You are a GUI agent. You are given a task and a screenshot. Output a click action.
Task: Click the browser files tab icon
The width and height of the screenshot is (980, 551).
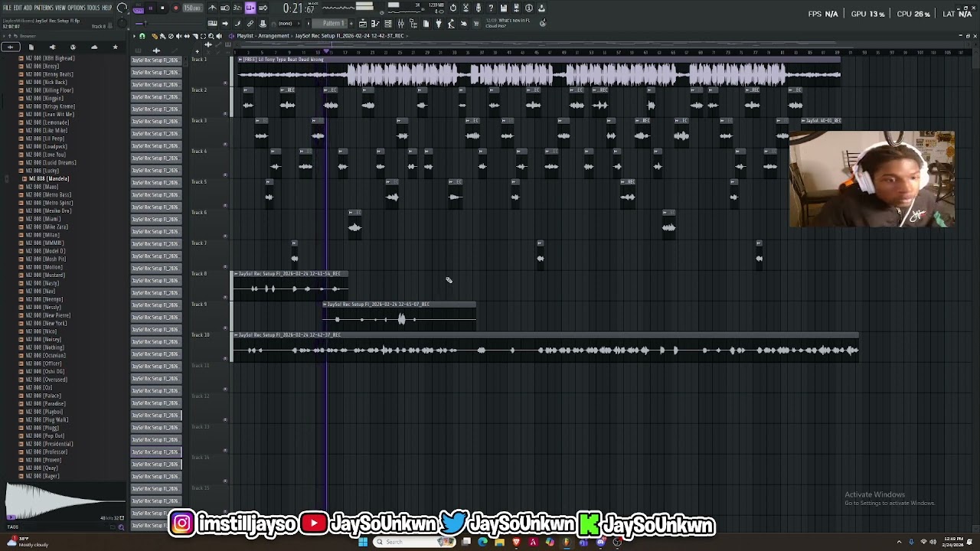pos(31,47)
